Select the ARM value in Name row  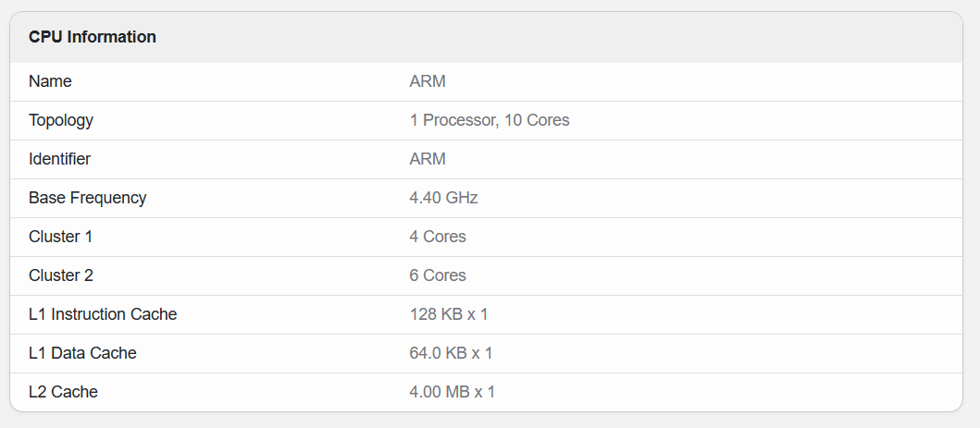click(428, 81)
